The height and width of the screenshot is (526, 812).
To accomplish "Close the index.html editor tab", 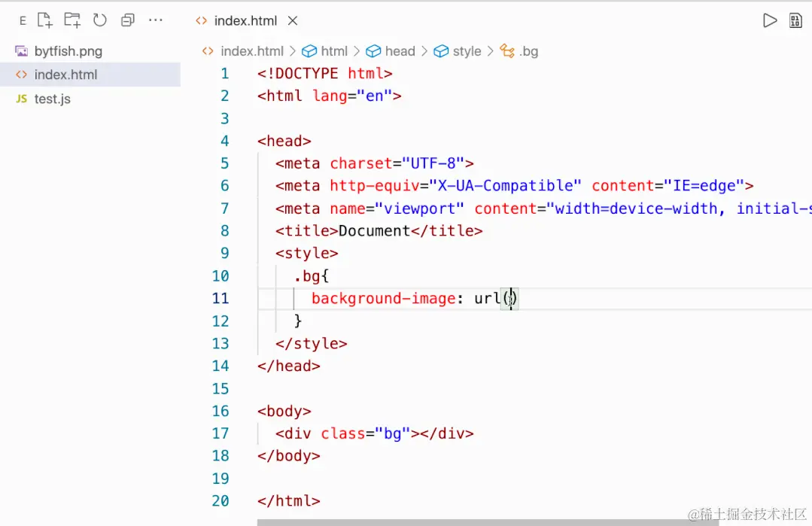I will click(x=293, y=21).
